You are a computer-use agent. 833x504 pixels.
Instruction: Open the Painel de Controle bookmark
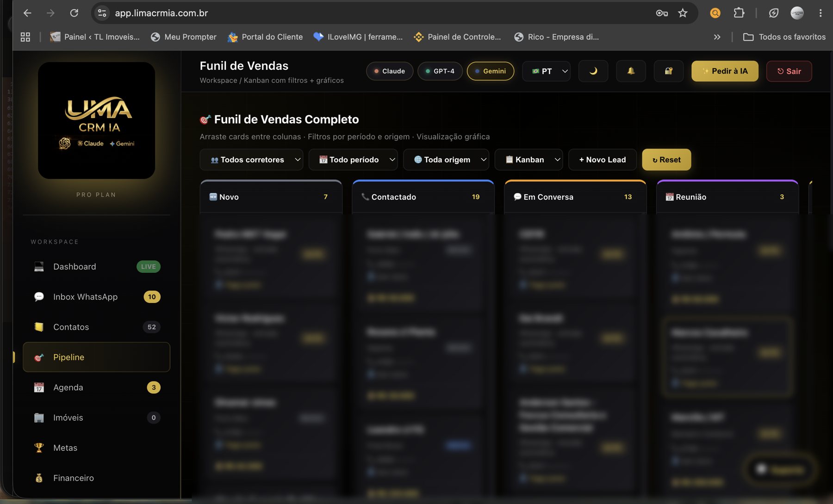457,37
